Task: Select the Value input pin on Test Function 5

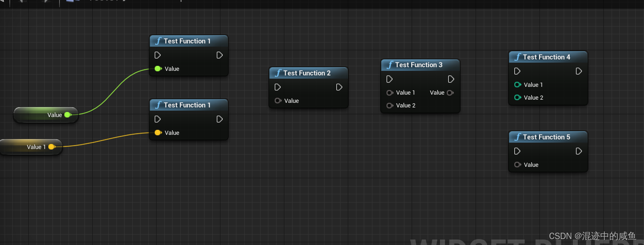Action: [x=518, y=165]
